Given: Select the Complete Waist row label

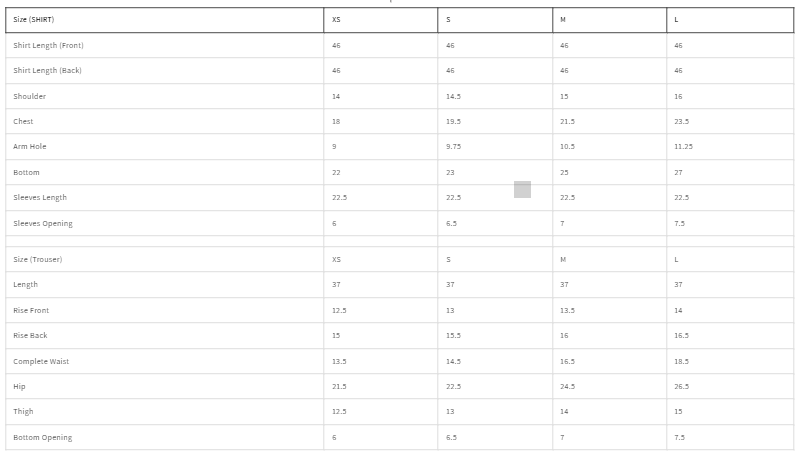Looking at the screenshot, I should pos(41,361).
